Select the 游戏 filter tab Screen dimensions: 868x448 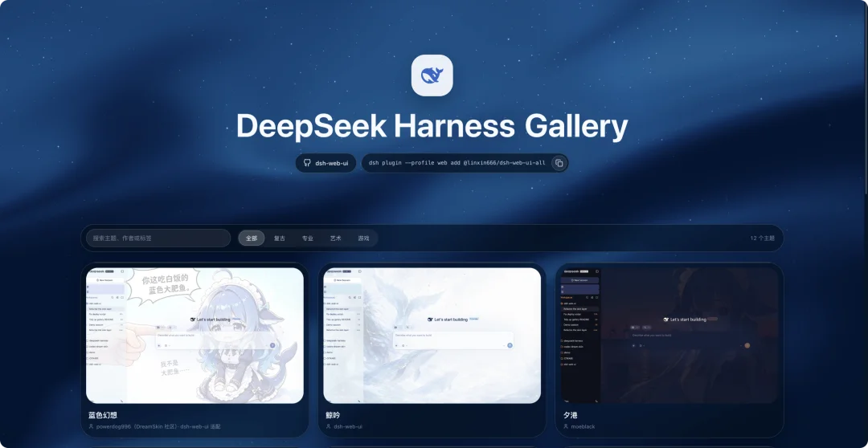click(x=364, y=238)
